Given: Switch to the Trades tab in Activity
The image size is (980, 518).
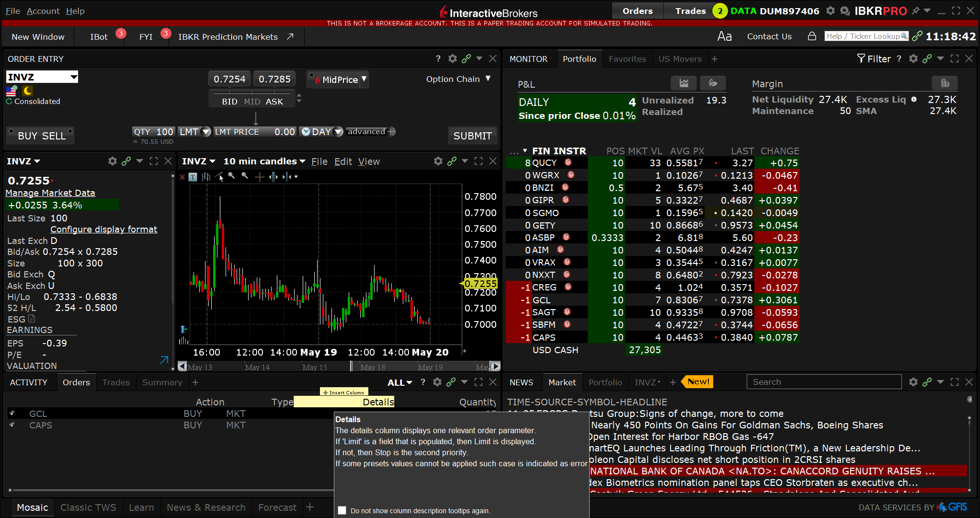Looking at the screenshot, I should (116, 382).
